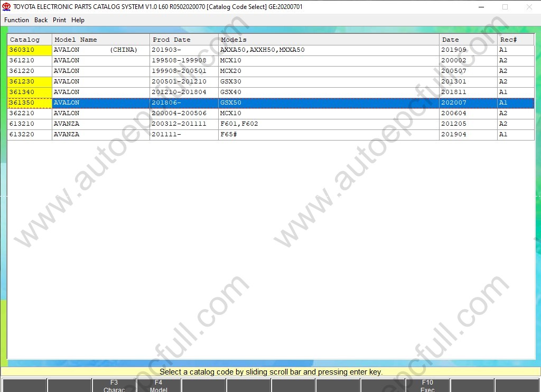The height and width of the screenshot is (392, 541).
Task: Click the GSX40 models cell
Action: [329, 92]
